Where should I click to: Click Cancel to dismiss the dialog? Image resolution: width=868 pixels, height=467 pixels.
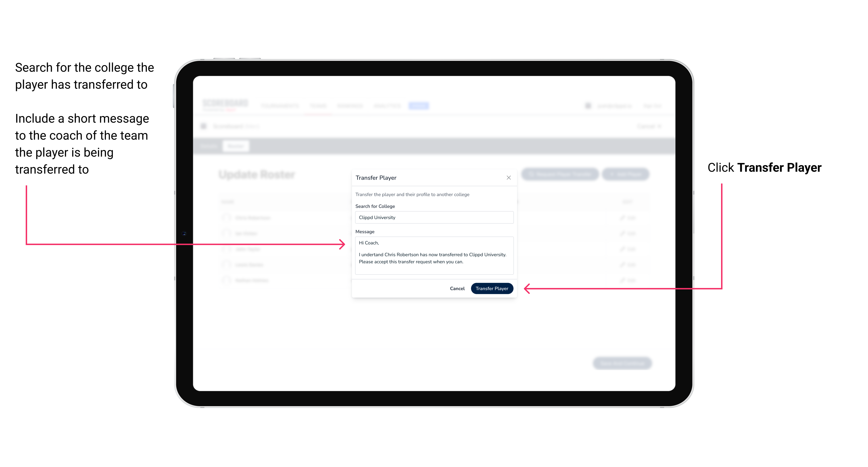pos(458,288)
